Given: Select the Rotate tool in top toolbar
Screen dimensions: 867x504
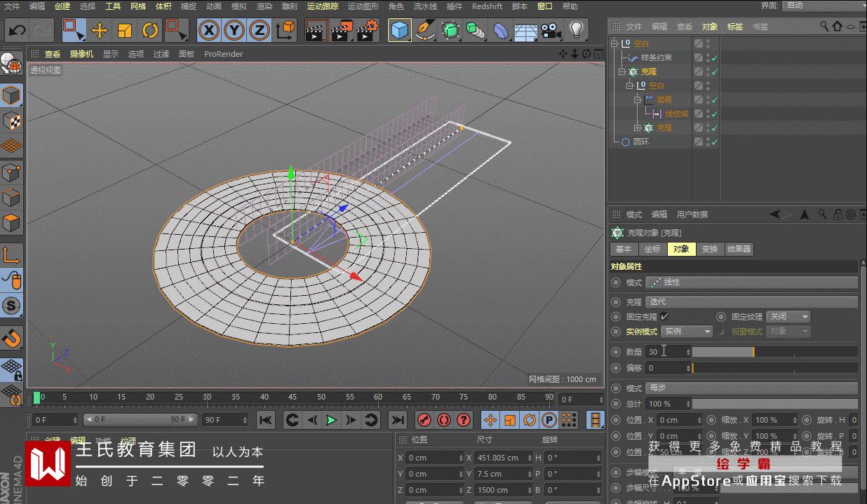Looking at the screenshot, I should [150, 30].
